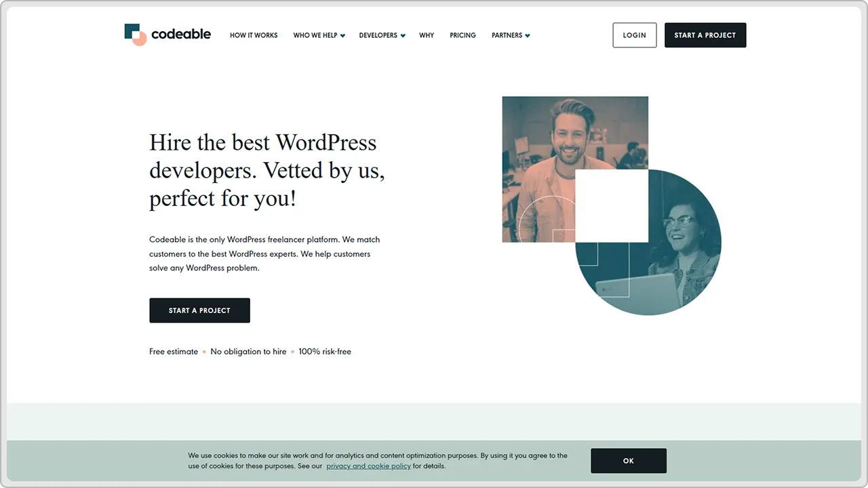Click the Login button
Screen dimensions: 868x488
[x=635, y=35]
